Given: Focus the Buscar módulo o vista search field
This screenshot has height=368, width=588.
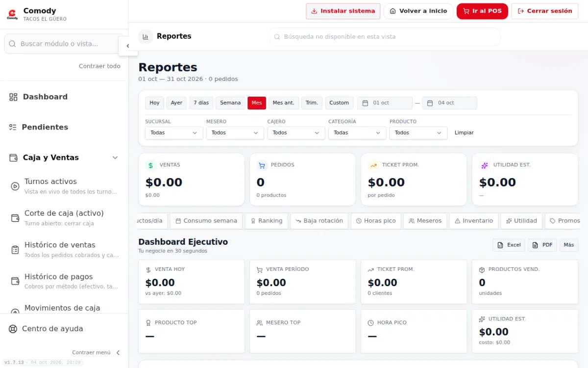Looking at the screenshot, I should (64, 44).
